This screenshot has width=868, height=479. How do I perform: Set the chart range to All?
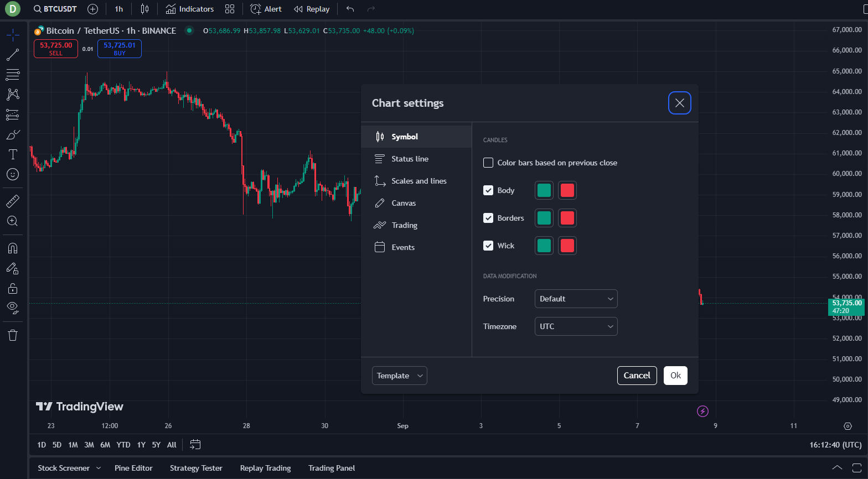coord(172,445)
